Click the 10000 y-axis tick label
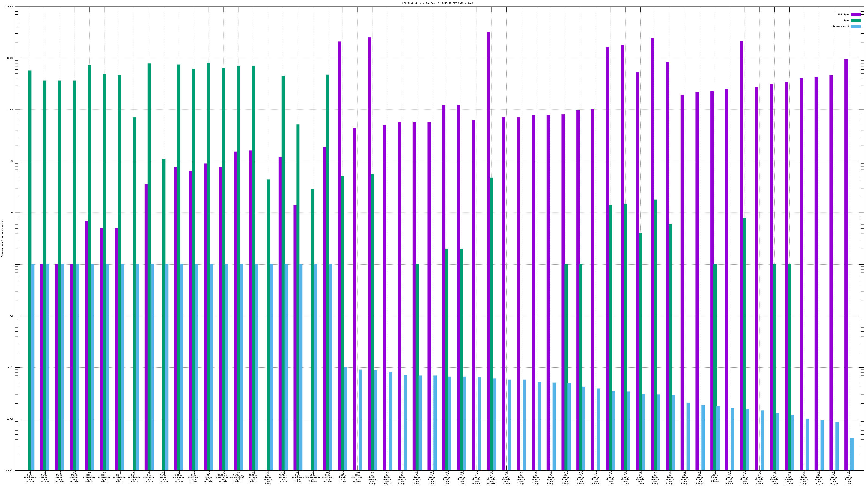 [x=10, y=58]
